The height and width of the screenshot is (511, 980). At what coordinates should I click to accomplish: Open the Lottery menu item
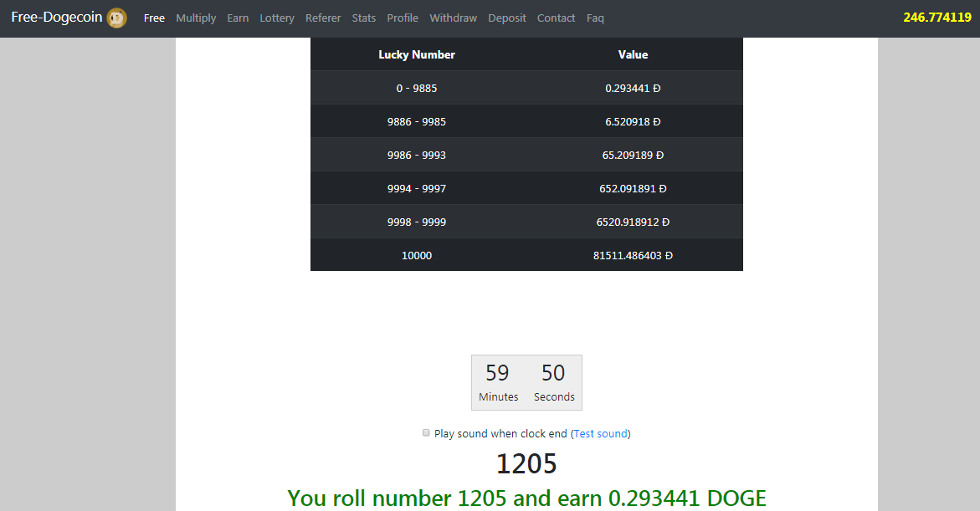point(277,18)
